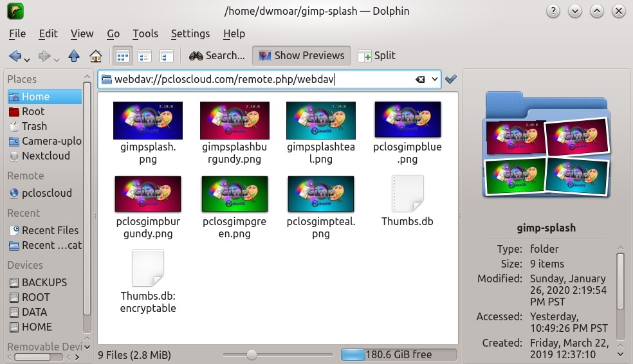This screenshot has width=633, height=364.
Task: Expand the location history dropdown
Action: coord(434,79)
